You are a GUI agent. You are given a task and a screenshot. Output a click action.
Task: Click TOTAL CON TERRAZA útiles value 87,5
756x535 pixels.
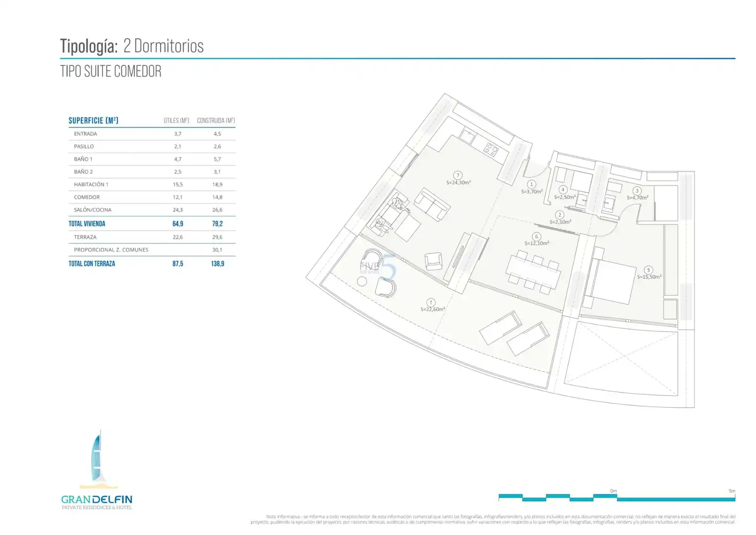178,264
